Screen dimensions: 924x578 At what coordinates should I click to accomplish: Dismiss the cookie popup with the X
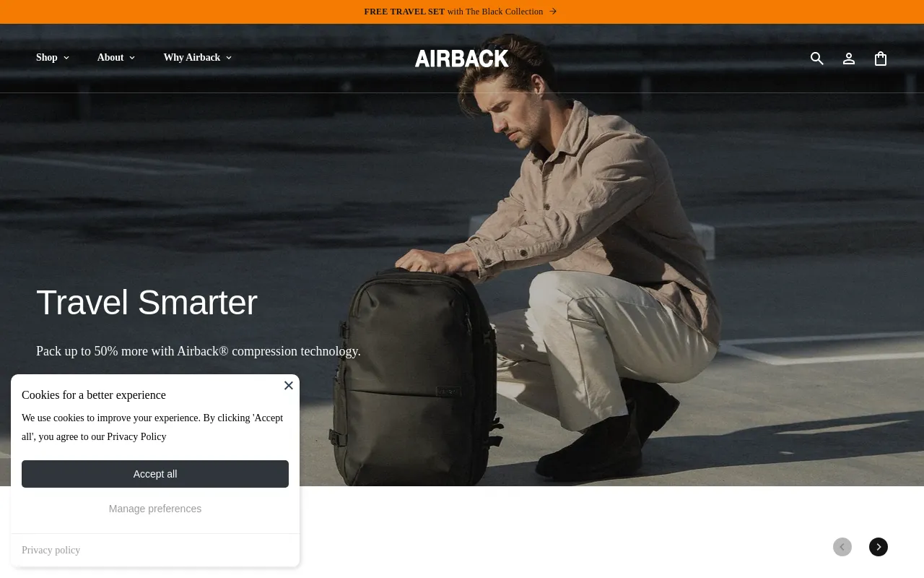point(289,385)
